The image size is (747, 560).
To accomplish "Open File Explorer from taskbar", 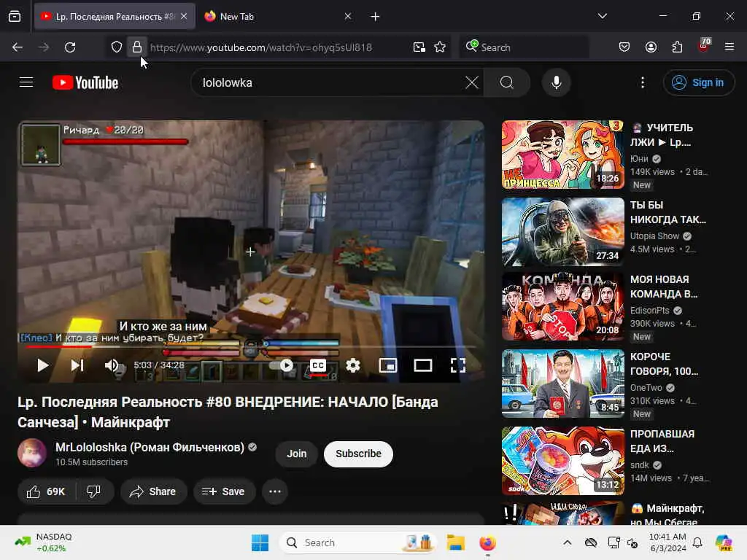I will tap(455, 542).
